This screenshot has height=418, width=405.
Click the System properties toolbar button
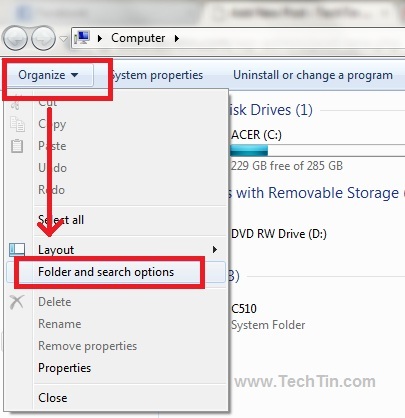(157, 75)
